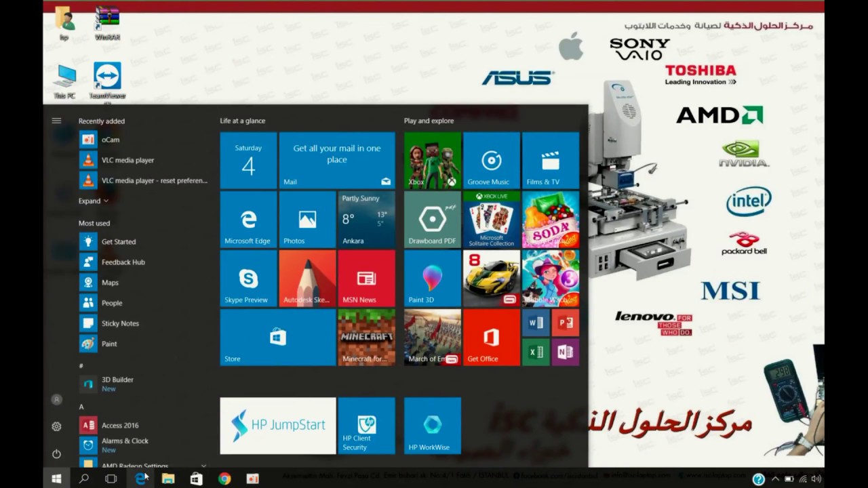868x488 pixels.
Task: Open VLC media player reset preferences entry
Action: [144, 180]
